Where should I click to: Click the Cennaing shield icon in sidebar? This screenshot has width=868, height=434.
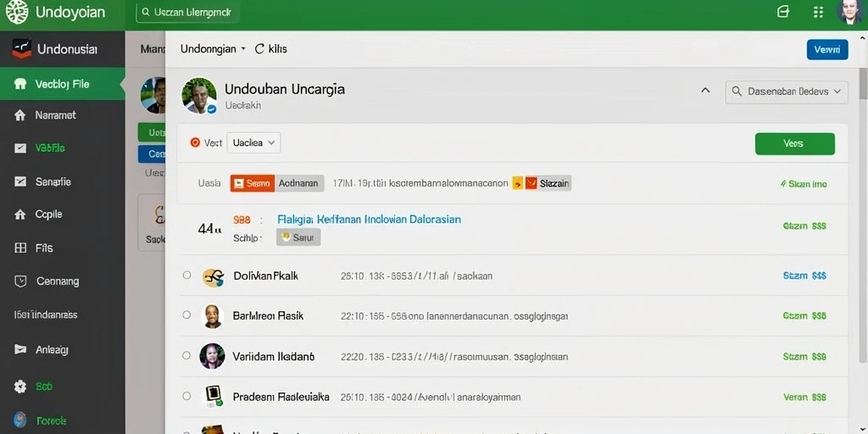click(x=20, y=281)
